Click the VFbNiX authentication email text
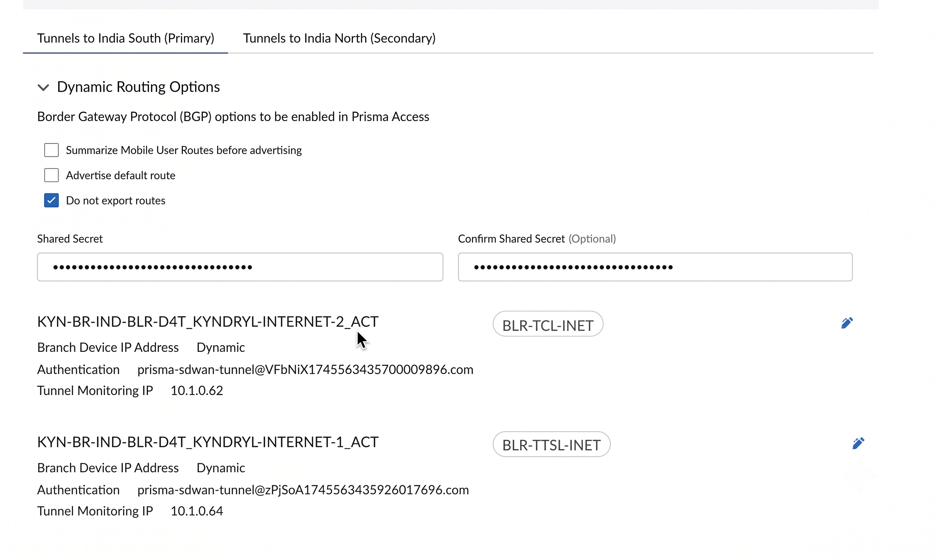This screenshot has width=944, height=560. point(305,369)
